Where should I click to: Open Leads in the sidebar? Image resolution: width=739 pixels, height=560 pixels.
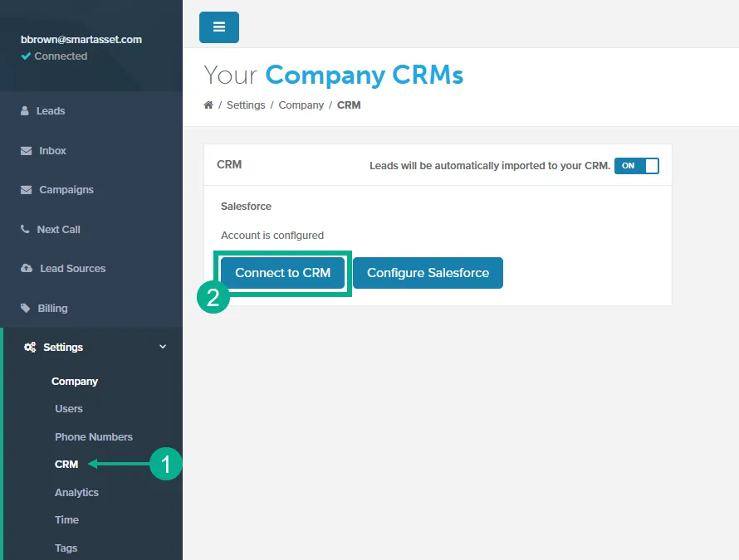pyautogui.click(x=51, y=110)
